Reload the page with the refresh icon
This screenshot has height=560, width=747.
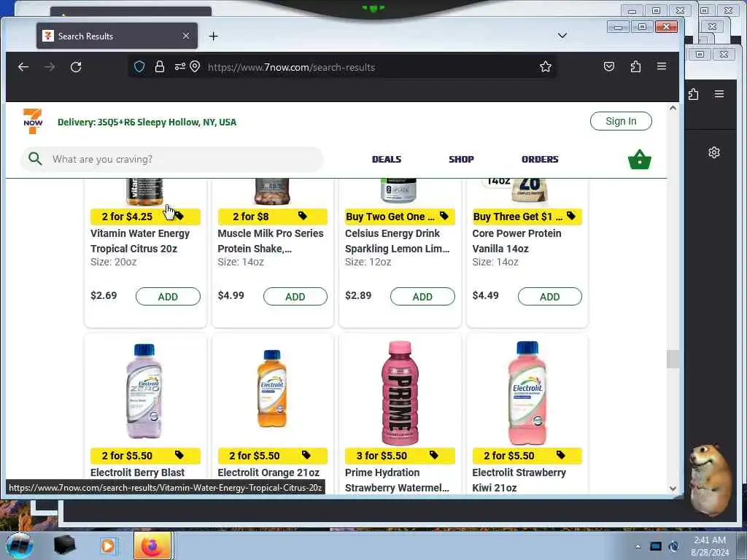click(76, 67)
